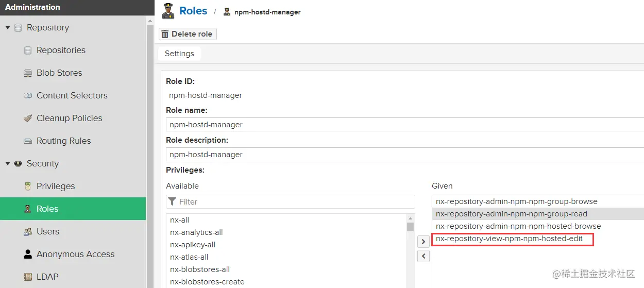Remove privilege using the left arrow button

click(423, 256)
